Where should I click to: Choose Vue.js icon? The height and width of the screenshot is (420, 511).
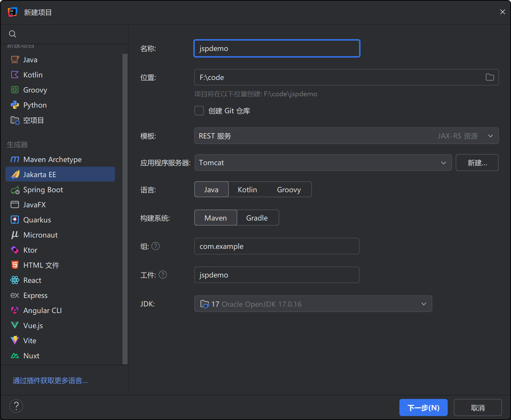15,325
